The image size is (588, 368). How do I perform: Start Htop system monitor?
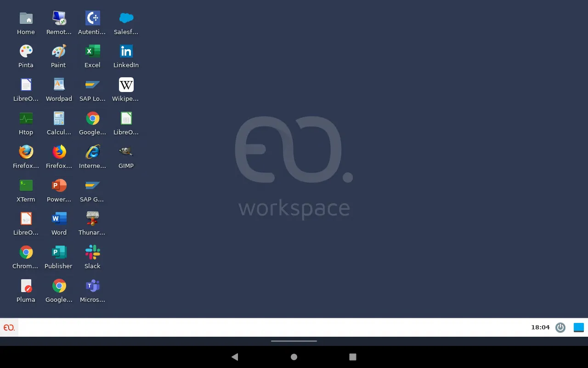click(26, 119)
